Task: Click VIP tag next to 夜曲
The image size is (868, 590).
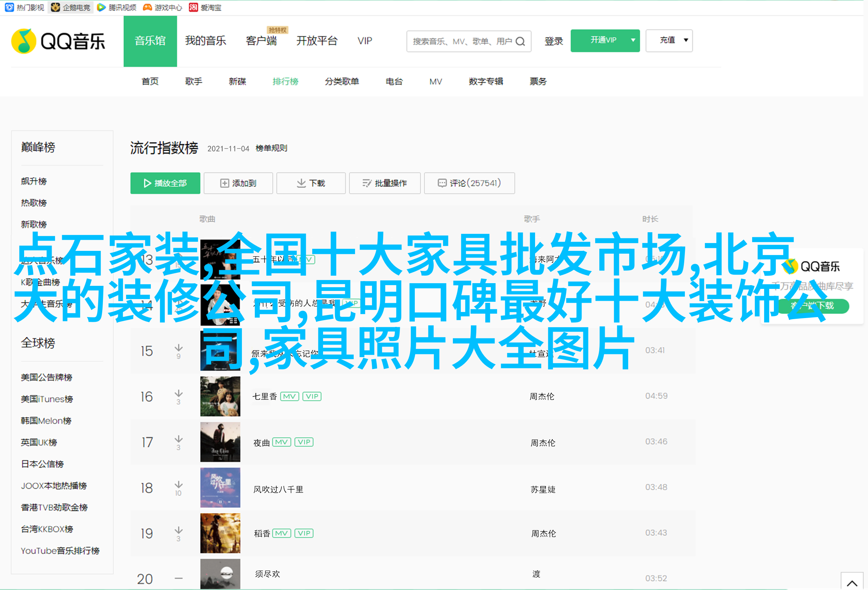Action: (304, 442)
